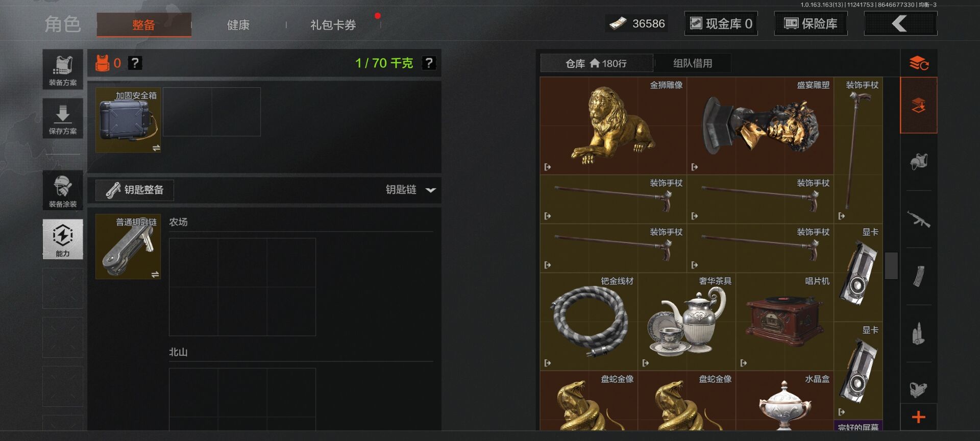Click the orange plus icon

click(919, 417)
